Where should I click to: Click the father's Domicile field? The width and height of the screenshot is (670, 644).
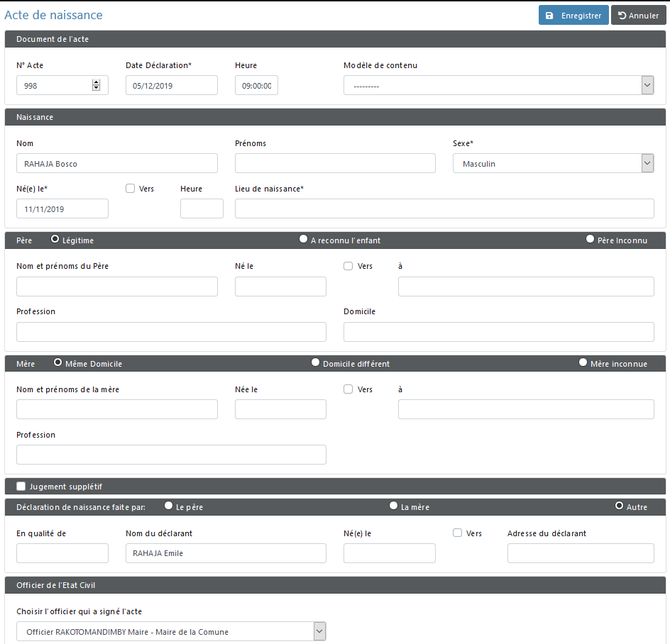click(499, 332)
